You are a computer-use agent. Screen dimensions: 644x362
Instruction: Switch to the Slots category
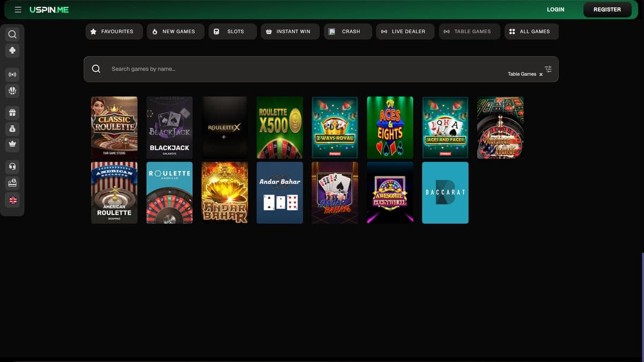[232, 32]
